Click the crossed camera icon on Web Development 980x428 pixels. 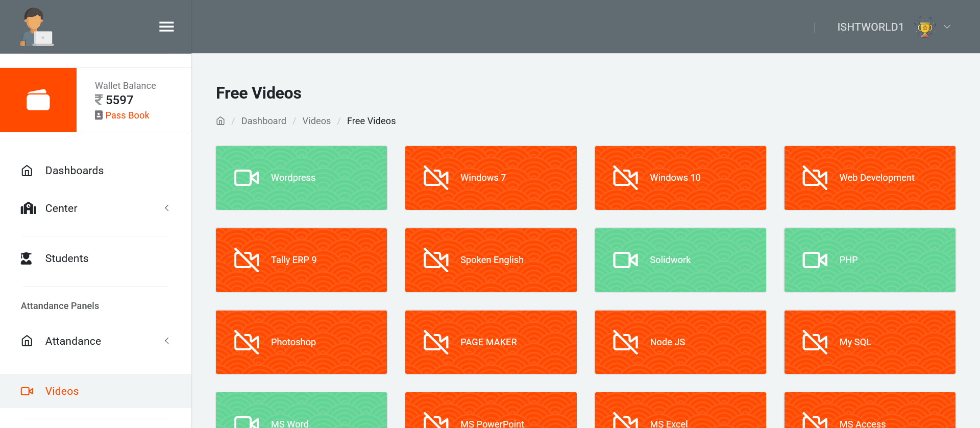tap(815, 178)
